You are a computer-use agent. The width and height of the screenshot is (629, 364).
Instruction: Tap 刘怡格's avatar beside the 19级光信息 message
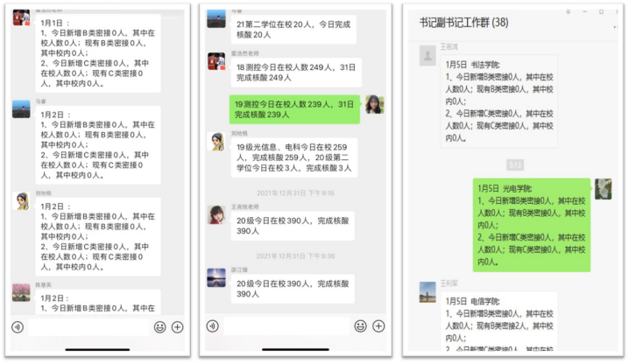click(x=216, y=142)
